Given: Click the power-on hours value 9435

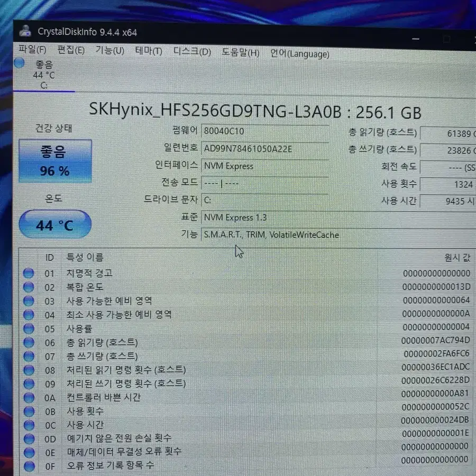Looking at the screenshot, I should [x=448, y=201].
